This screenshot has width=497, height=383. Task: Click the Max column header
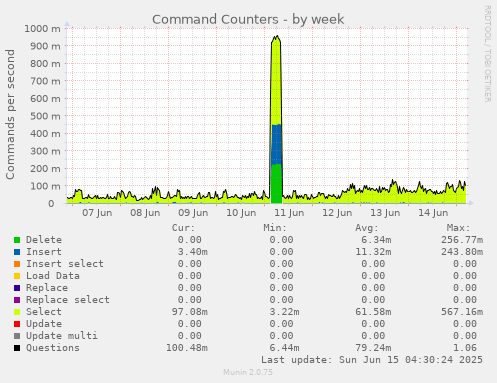[x=458, y=228]
